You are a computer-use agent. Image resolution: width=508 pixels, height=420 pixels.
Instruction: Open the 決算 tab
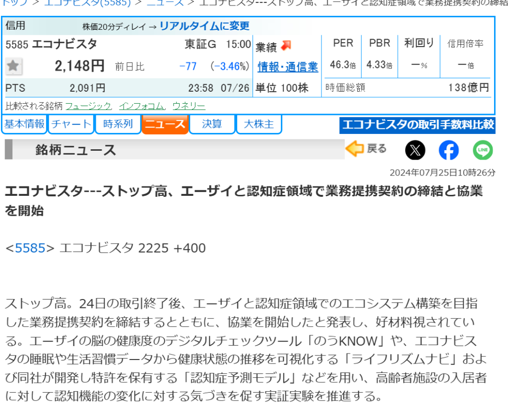click(212, 124)
